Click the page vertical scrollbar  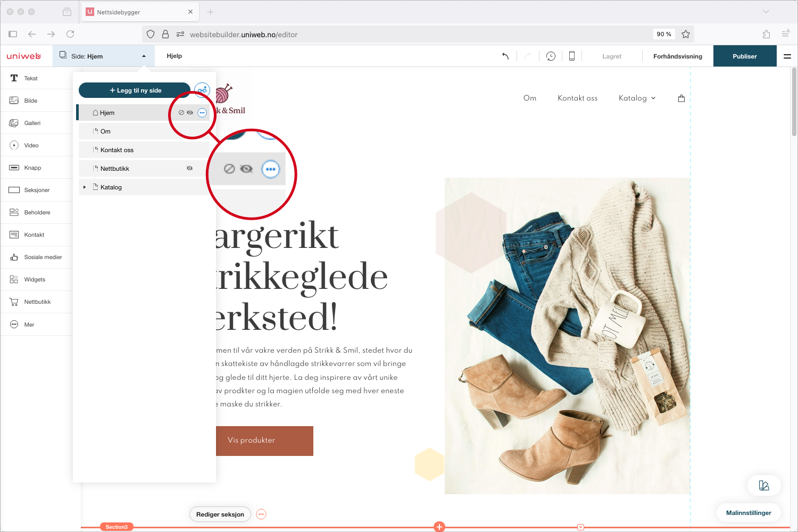pyautogui.click(x=794, y=101)
